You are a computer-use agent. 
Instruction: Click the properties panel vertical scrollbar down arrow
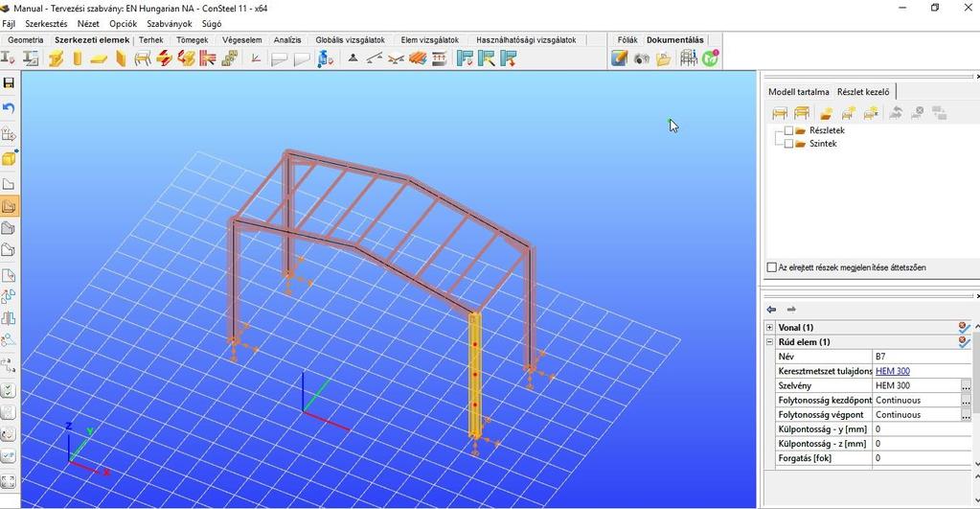tap(976, 463)
